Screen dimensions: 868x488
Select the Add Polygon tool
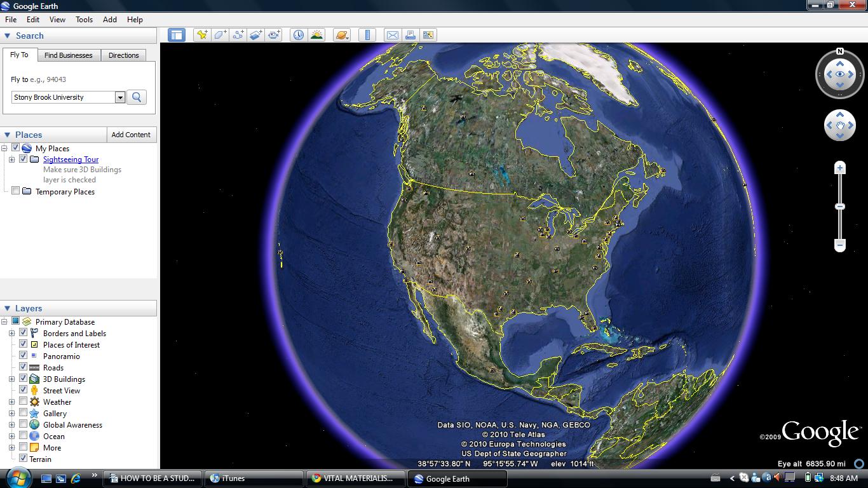(219, 35)
